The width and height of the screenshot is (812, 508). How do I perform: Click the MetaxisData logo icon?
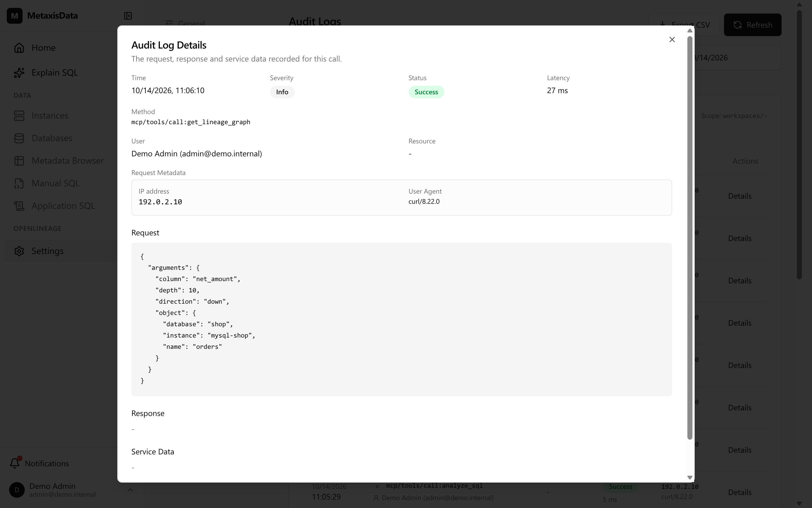(x=14, y=16)
